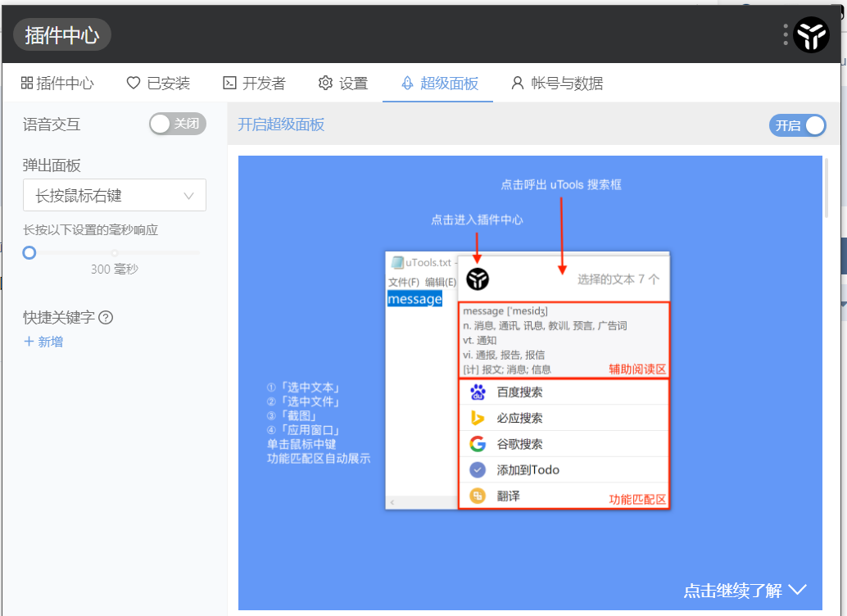This screenshot has height=616, width=847.
Task: Click the 选择的文本 7 个 label
Action: point(618,279)
